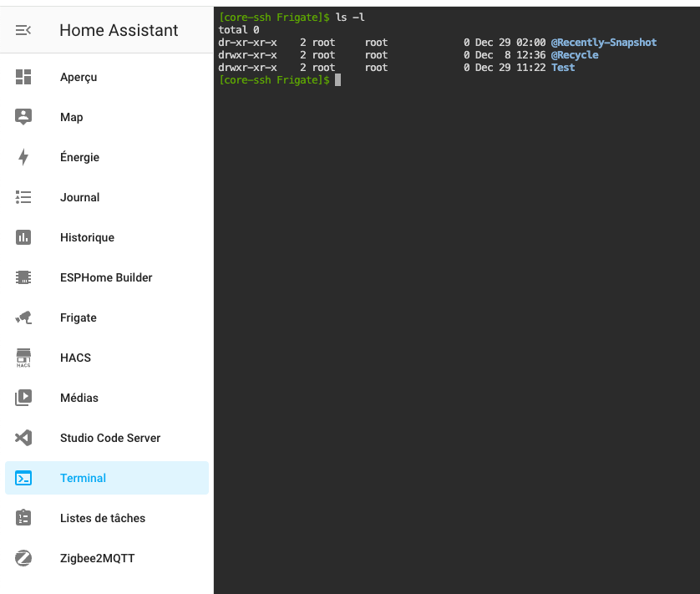Click the Historique chart icon
Viewport: 700px width, 594px height.
point(23,237)
